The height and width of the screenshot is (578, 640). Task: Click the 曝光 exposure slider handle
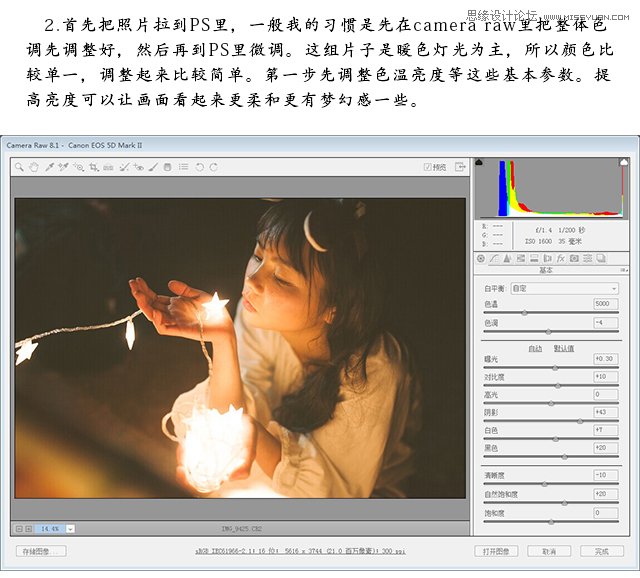coord(556,367)
